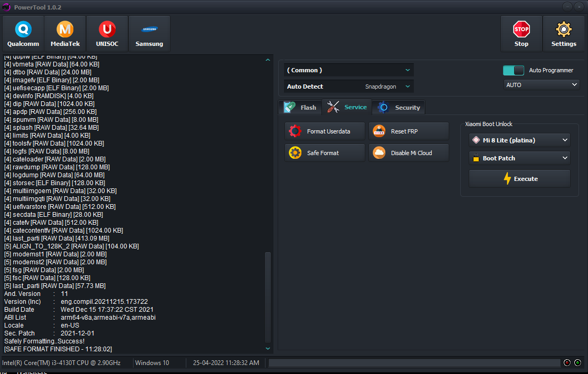Click the green status indicator in status bar
Image resolution: width=588 pixels, height=374 pixels.
coord(577,362)
